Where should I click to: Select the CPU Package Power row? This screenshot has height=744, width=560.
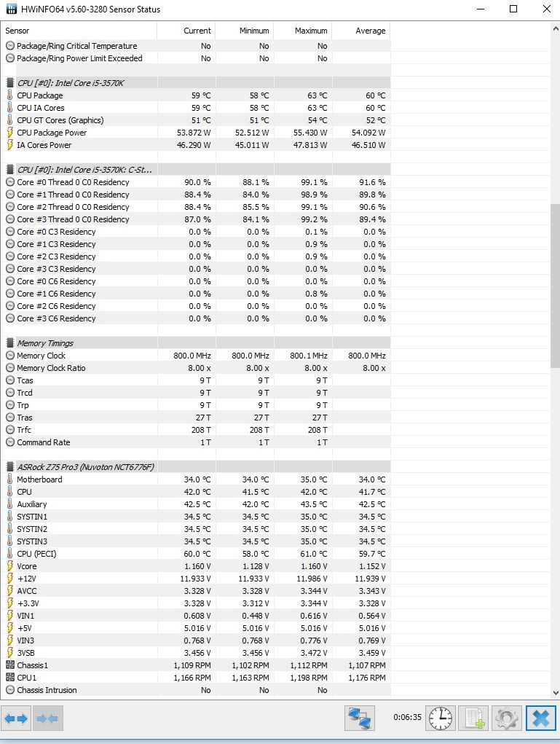pyautogui.click(x=198, y=133)
